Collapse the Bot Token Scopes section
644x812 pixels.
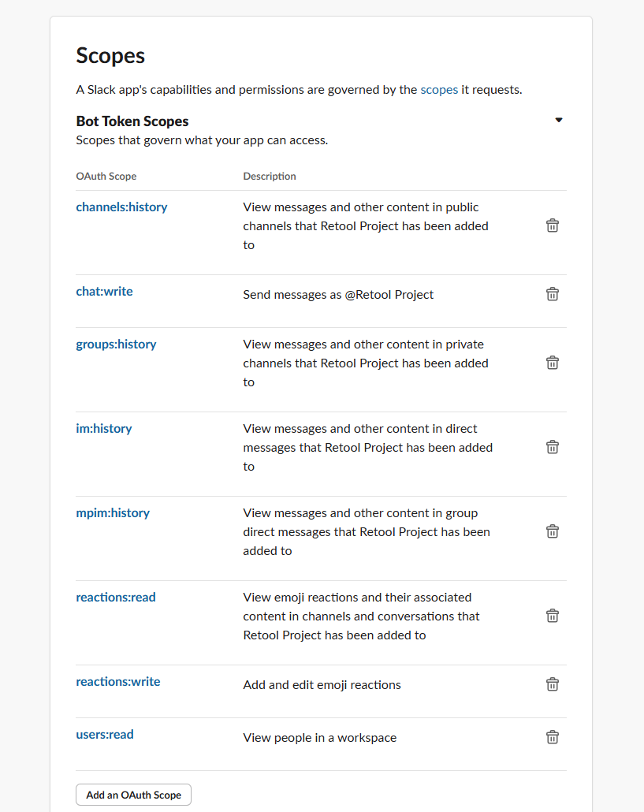[559, 120]
